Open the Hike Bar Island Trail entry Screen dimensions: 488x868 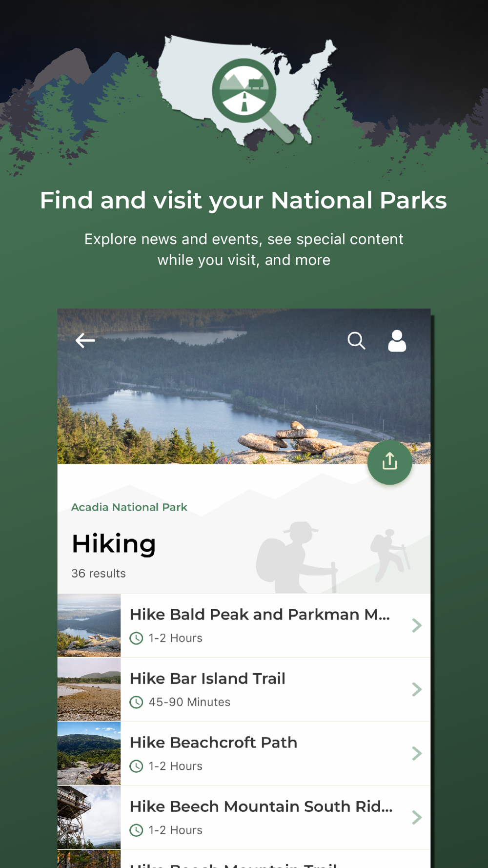(x=244, y=689)
